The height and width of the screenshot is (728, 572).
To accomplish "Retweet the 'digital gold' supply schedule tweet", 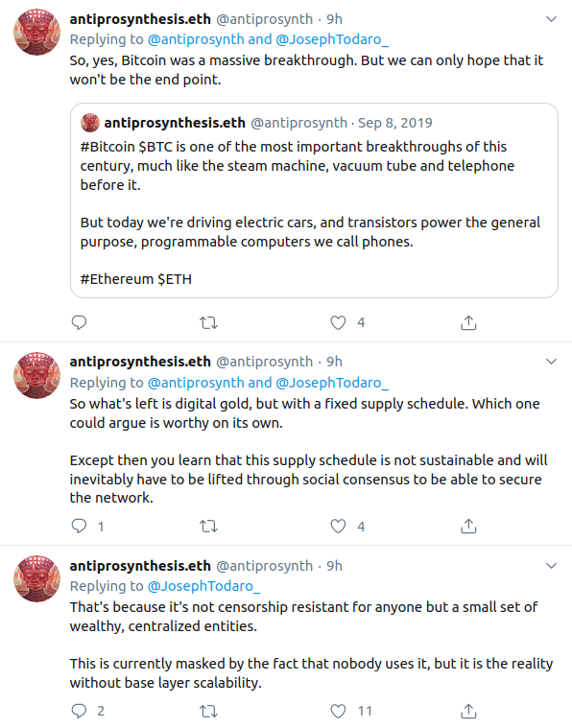I will tap(208, 526).
